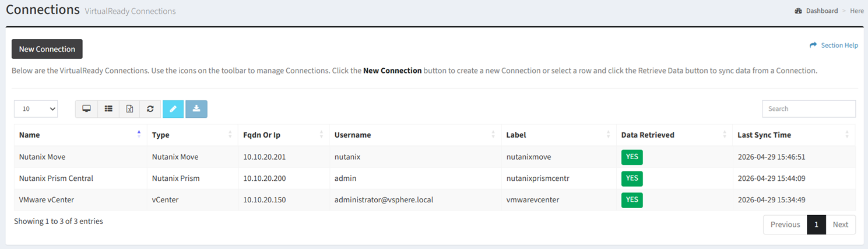The image size is (868, 249).
Task: Click IP address 10.10.20.150
Action: pyautogui.click(x=265, y=199)
